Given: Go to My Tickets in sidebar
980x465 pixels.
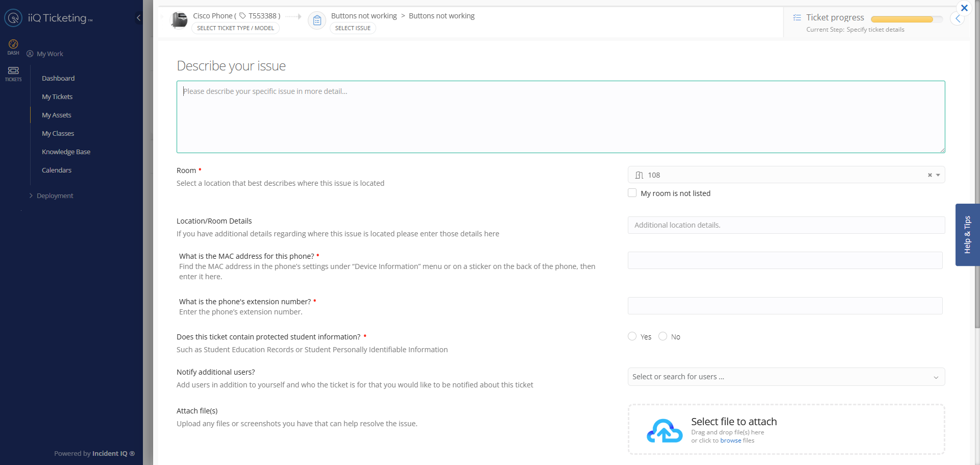Looking at the screenshot, I should point(57,96).
